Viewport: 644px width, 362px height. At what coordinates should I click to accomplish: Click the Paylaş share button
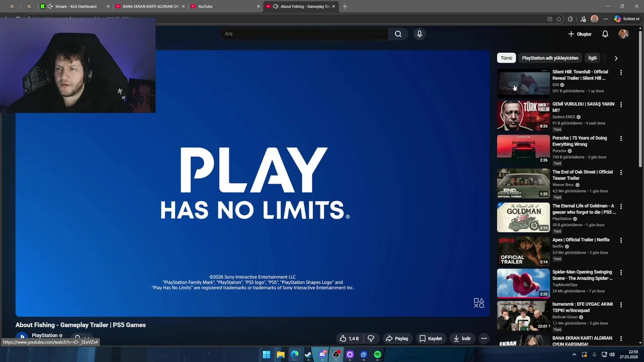397,338
